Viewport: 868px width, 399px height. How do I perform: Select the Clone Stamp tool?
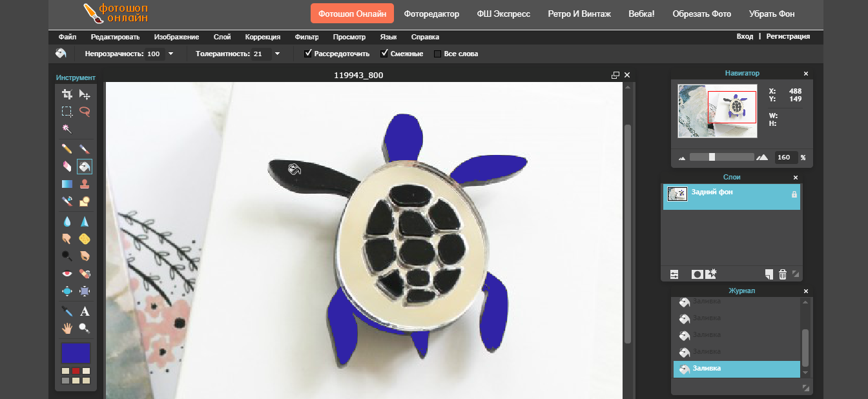(x=84, y=184)
